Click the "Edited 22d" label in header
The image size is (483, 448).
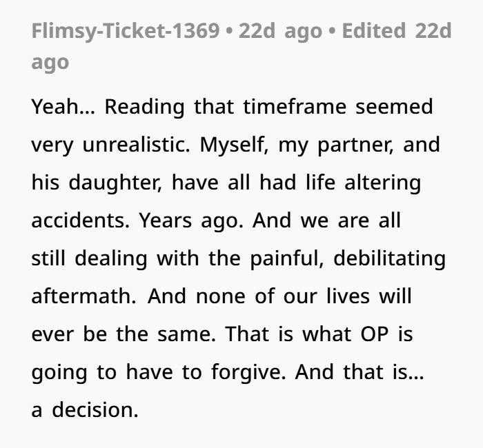tap(397, 31)
